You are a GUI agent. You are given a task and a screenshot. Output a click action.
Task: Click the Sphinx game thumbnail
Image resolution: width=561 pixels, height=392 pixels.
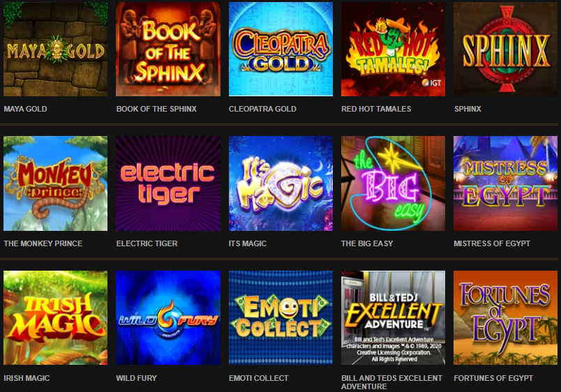[506, 49]
